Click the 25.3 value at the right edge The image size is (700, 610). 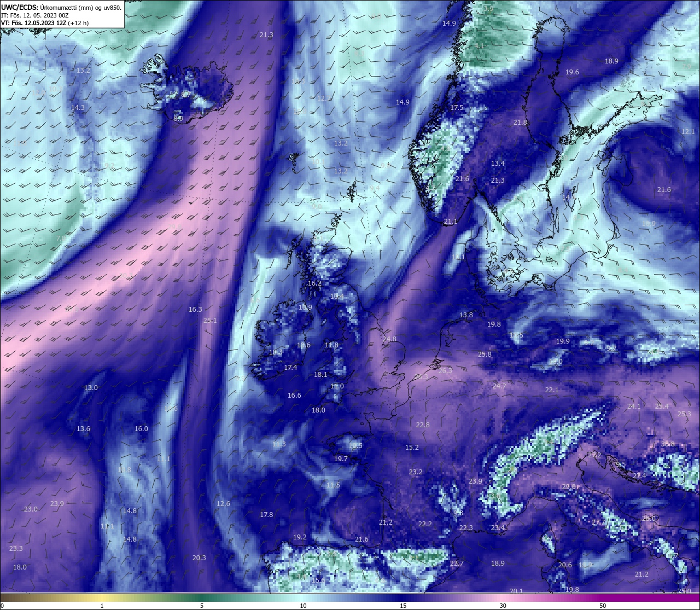pyautogui.click(x=684, y=414)
